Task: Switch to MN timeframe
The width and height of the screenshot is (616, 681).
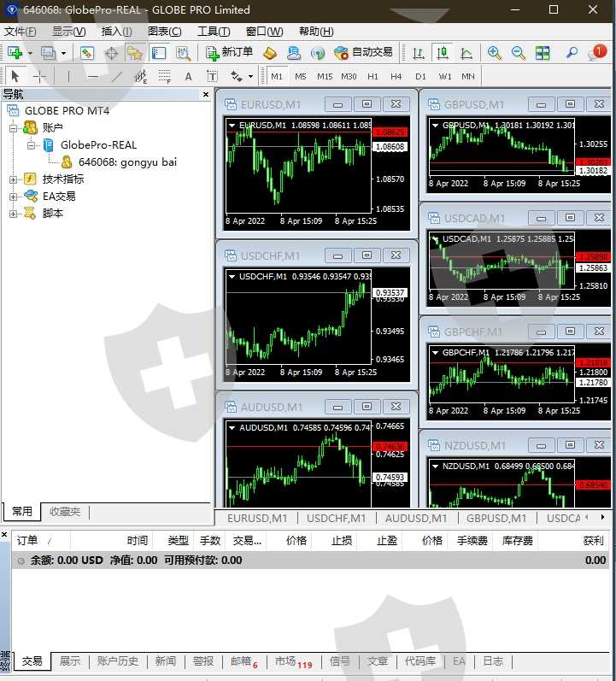Action: click(468, 76)
